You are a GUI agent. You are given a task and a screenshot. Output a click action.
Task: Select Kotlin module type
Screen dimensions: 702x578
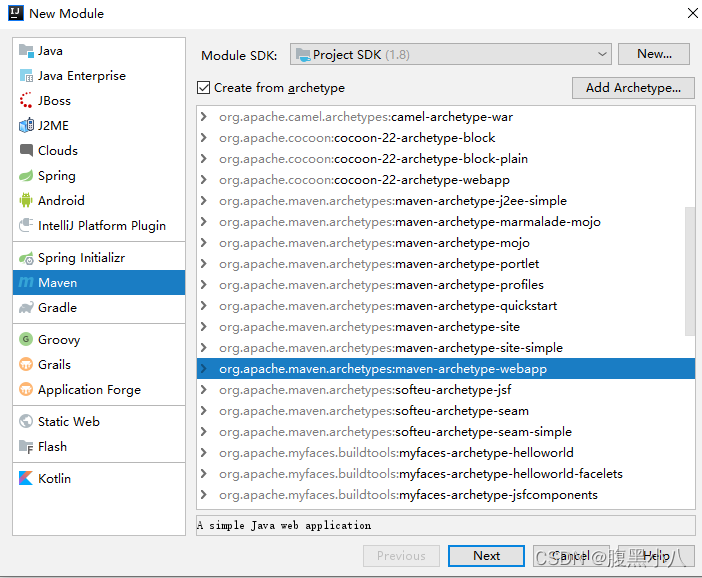click(99, 478)
